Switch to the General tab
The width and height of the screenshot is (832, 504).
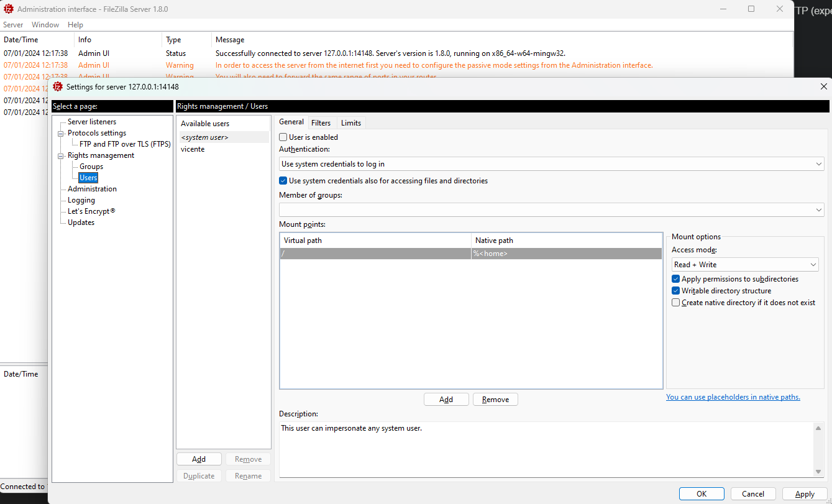pos(291,122)
